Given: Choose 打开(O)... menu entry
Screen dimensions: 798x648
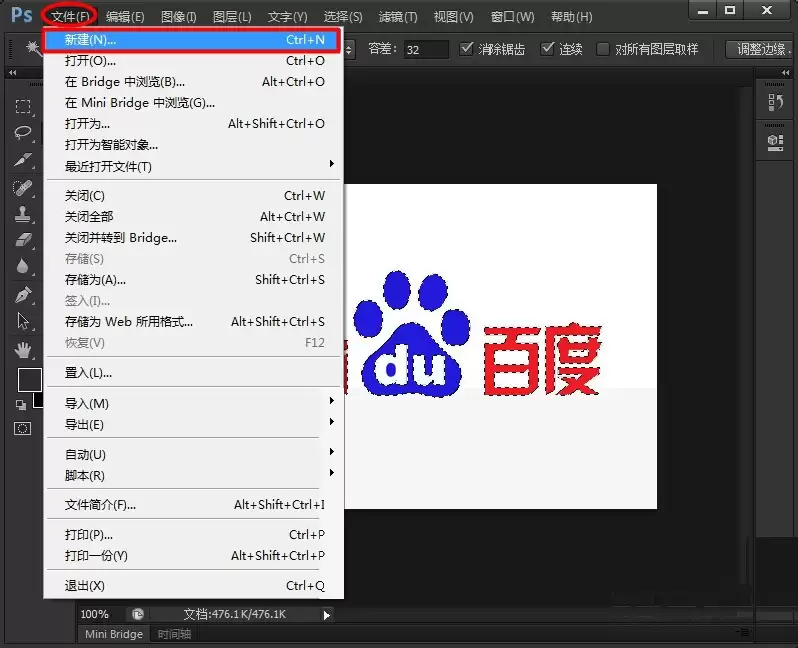Looking at the screenshot, I should [194, 61].
